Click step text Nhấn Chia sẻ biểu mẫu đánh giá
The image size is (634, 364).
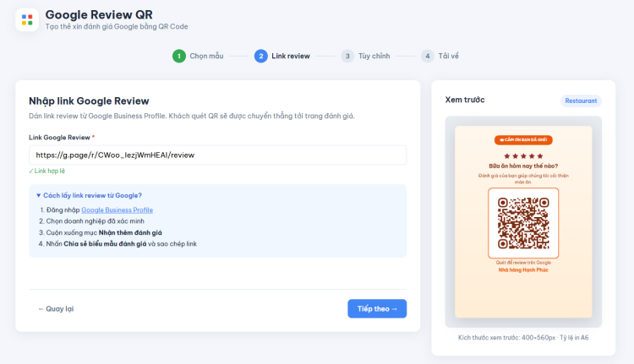click(121, 244)
